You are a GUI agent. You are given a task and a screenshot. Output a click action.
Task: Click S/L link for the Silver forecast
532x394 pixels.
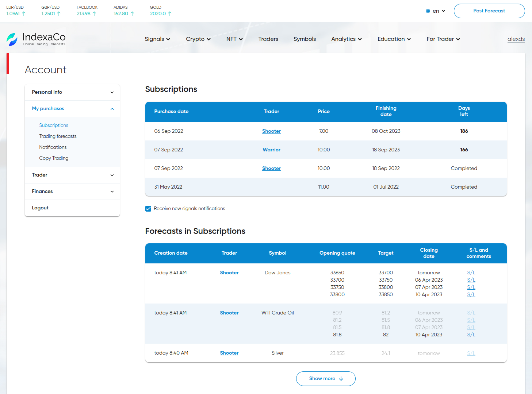(x=471, y=354)
